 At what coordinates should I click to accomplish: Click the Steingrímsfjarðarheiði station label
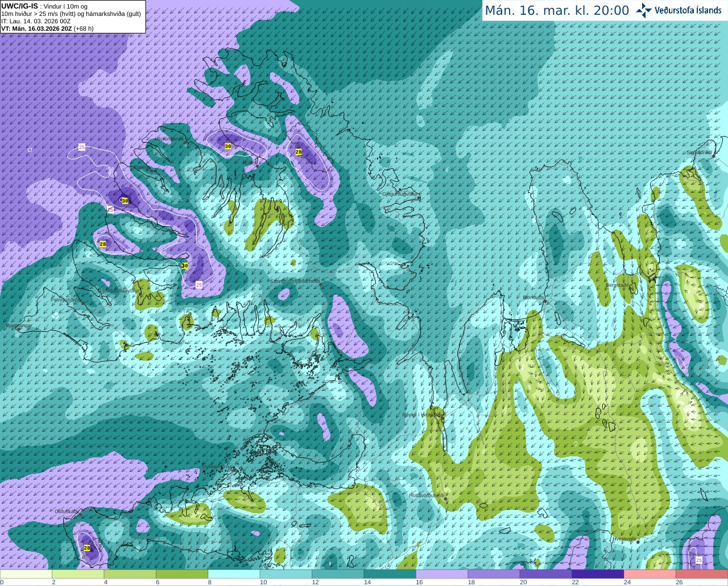click(295, 281)
